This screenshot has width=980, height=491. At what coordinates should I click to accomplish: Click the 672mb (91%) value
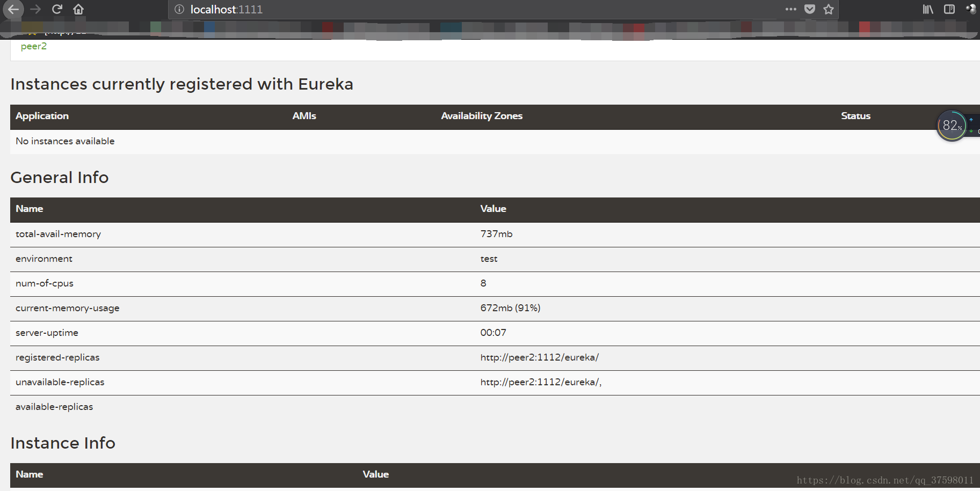(510, 308)
